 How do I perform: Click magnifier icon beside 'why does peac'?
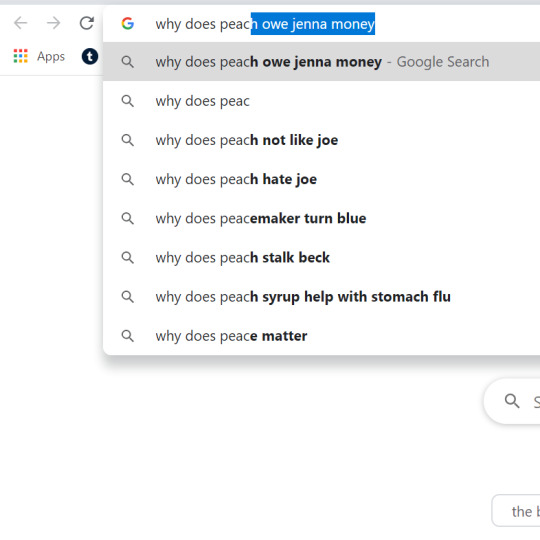coord(128,101)
